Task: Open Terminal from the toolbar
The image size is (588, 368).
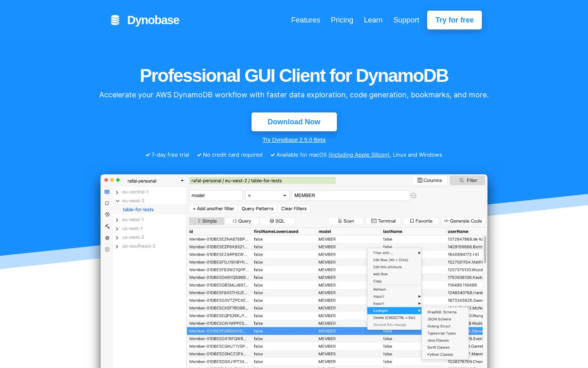Action: pyautogui.click(x=383, y=221)
